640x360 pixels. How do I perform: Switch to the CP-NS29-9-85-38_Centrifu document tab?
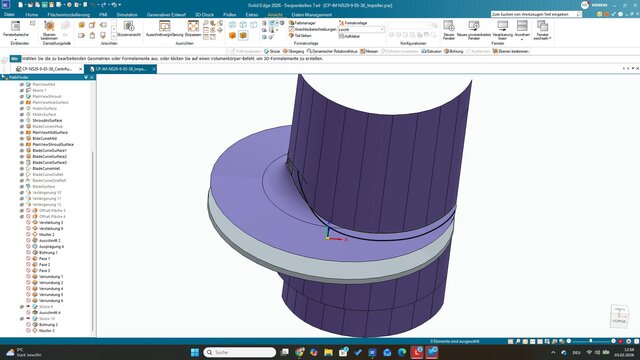(x=47, y=69)
